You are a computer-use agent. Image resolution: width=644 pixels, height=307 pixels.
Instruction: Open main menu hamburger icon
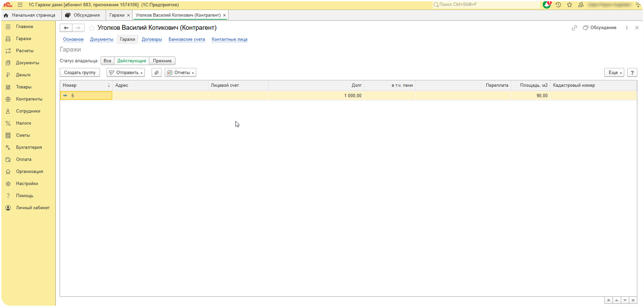(x=20, y=5)
